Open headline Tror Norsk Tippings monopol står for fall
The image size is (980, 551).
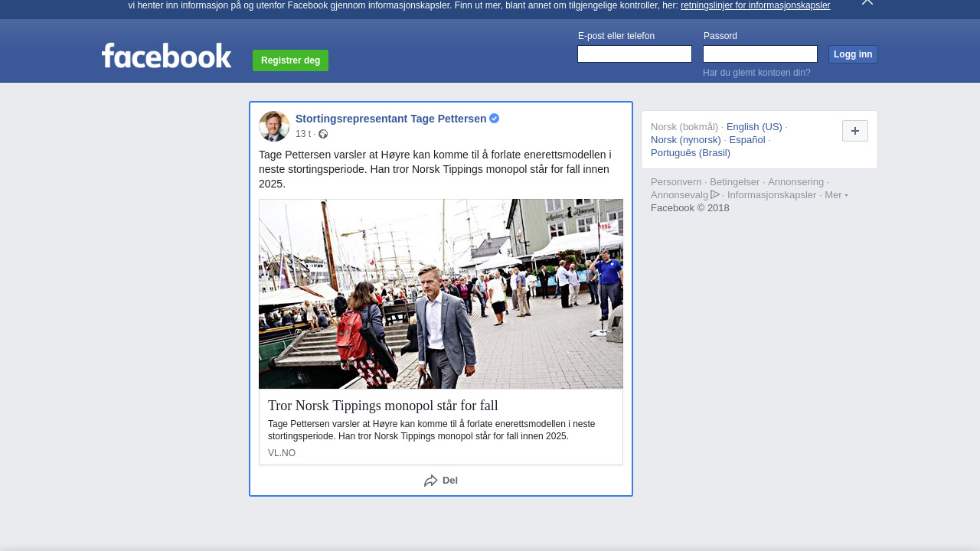click(383, 406)
